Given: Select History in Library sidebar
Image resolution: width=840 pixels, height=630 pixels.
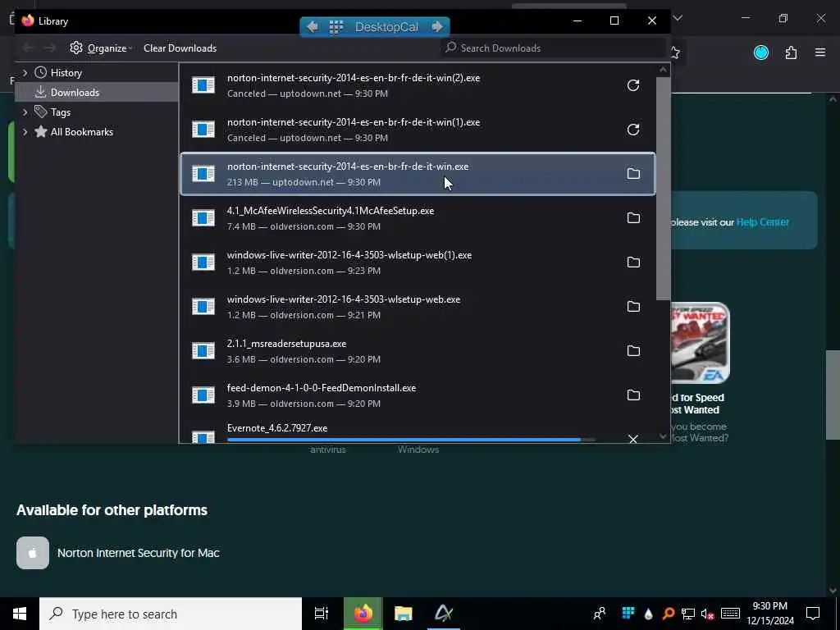Looking at the screenshot, I should point(66,73).
